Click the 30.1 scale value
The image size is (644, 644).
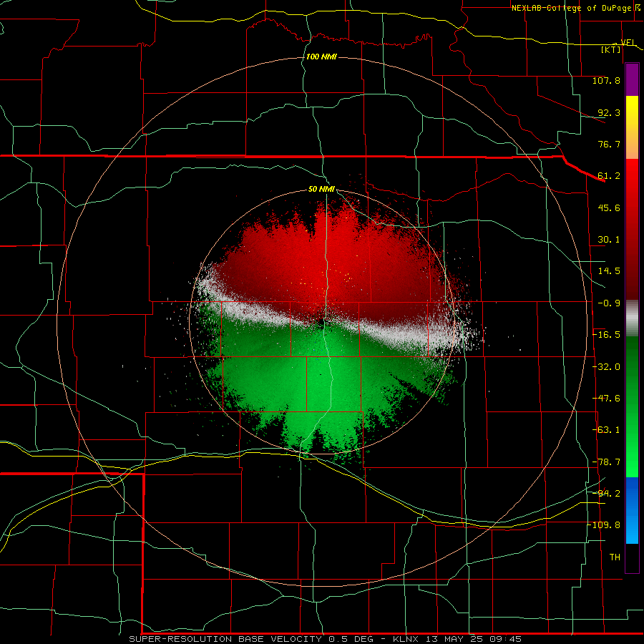click(609, 240)
